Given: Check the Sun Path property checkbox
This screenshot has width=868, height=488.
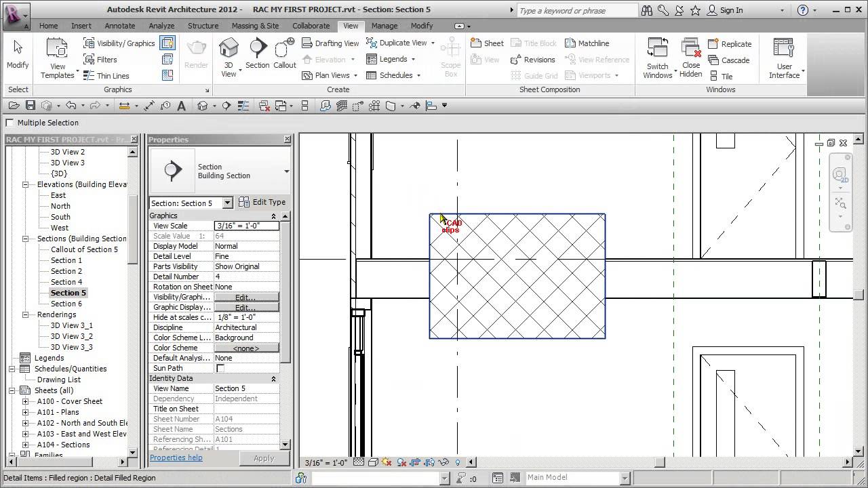Looking at the screenshot, I should (x=219, y=368).
